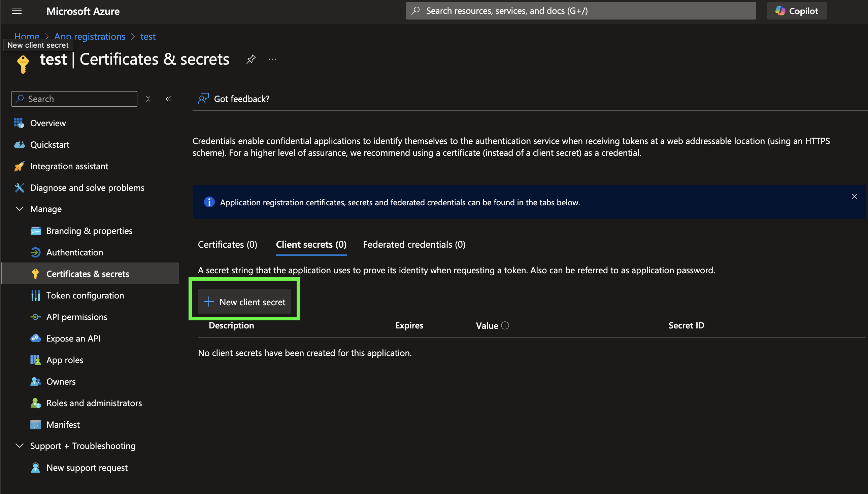Click the Authentication arrow icon
This screenshot has height=494, width=868.
pos(35,252)
